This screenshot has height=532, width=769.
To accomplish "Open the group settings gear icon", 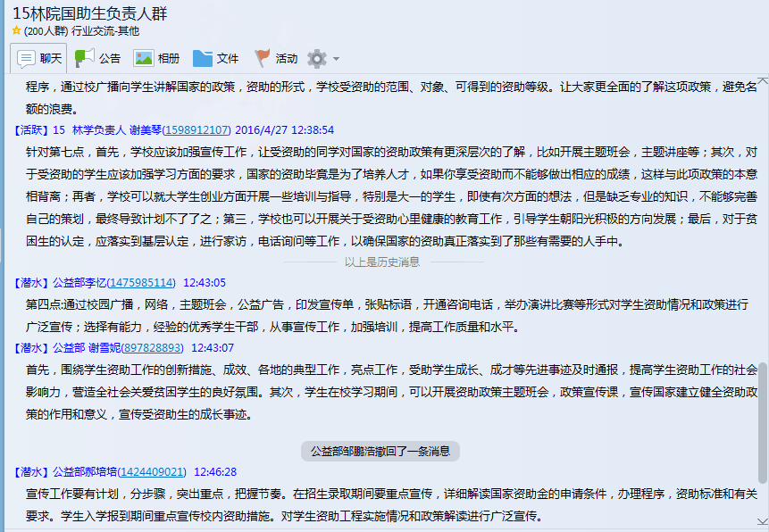I will click(x=316, y=59).
